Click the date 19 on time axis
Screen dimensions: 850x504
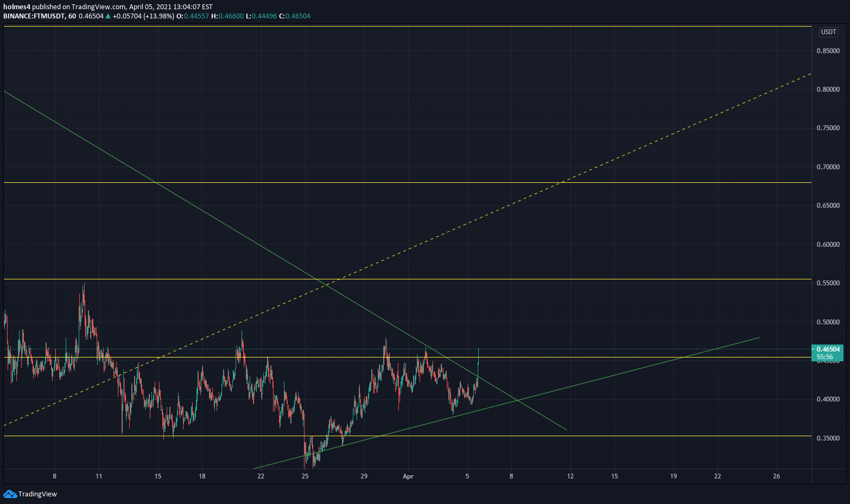[674, 476]
